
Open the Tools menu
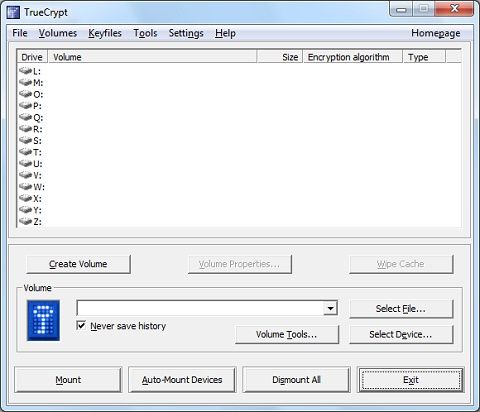[x=145, y=33]
